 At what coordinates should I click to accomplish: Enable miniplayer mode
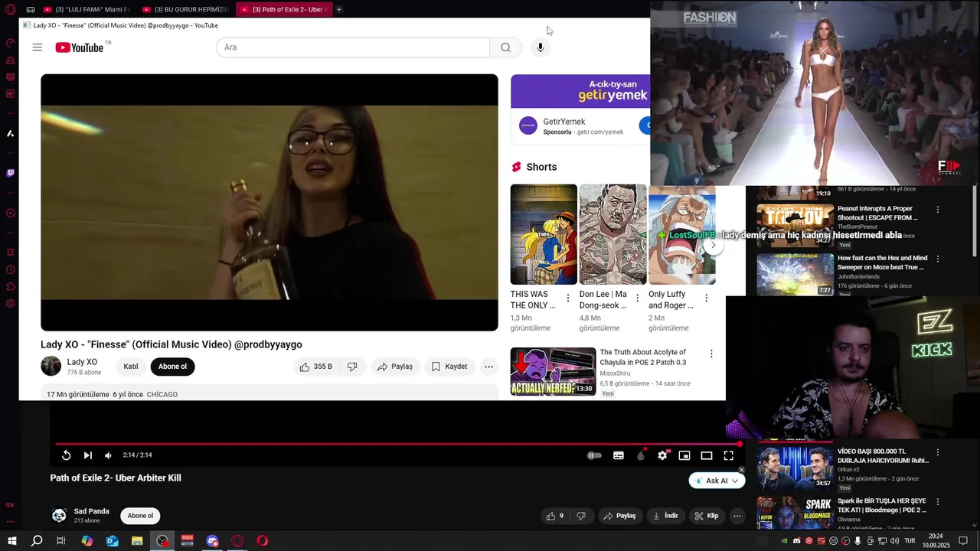pos(684,455)
